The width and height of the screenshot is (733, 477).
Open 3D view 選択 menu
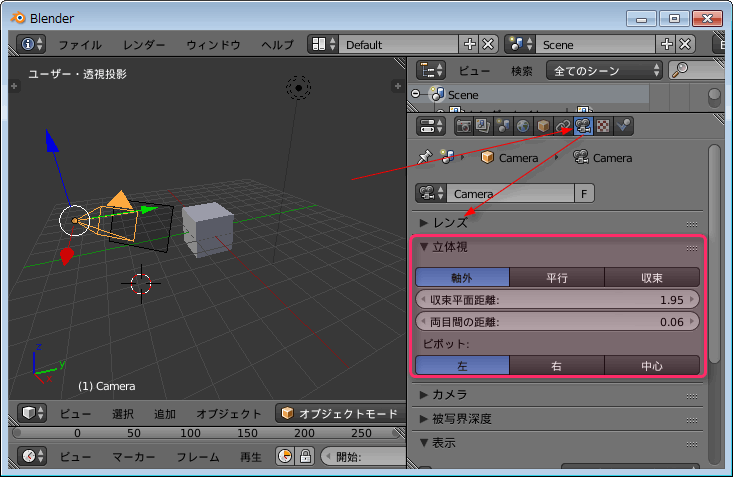point(123,414)
